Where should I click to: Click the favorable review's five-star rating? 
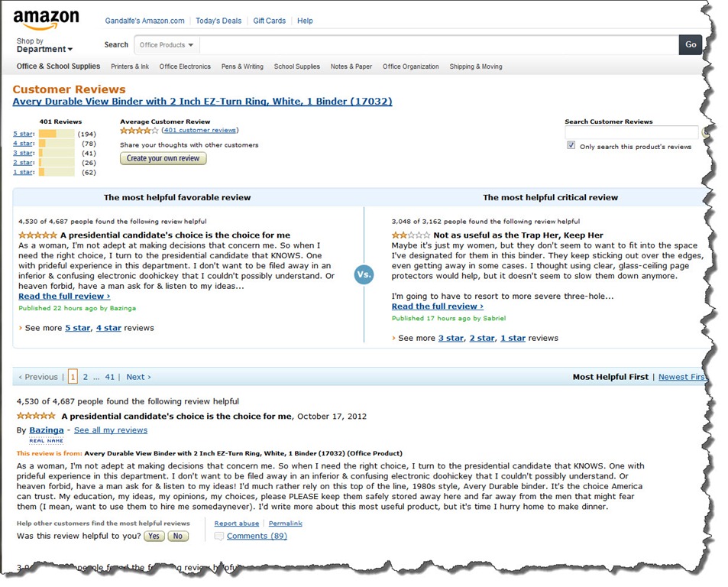(37, 235)
